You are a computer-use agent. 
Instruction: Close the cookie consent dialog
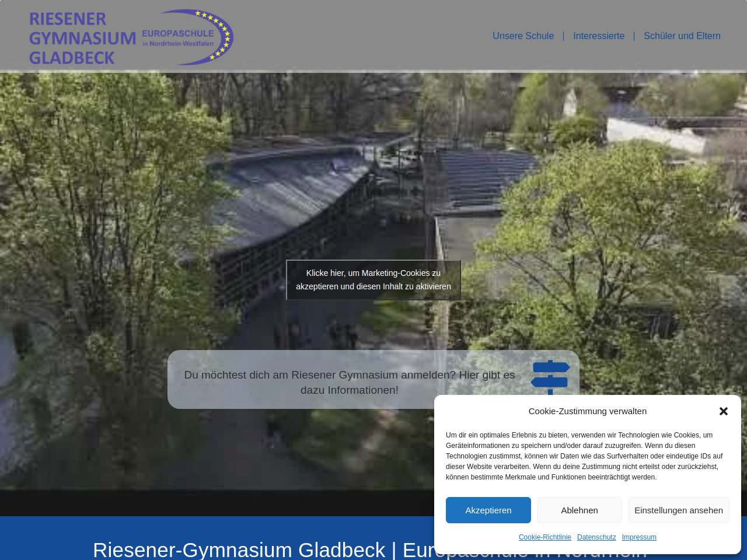pos(724,411)
